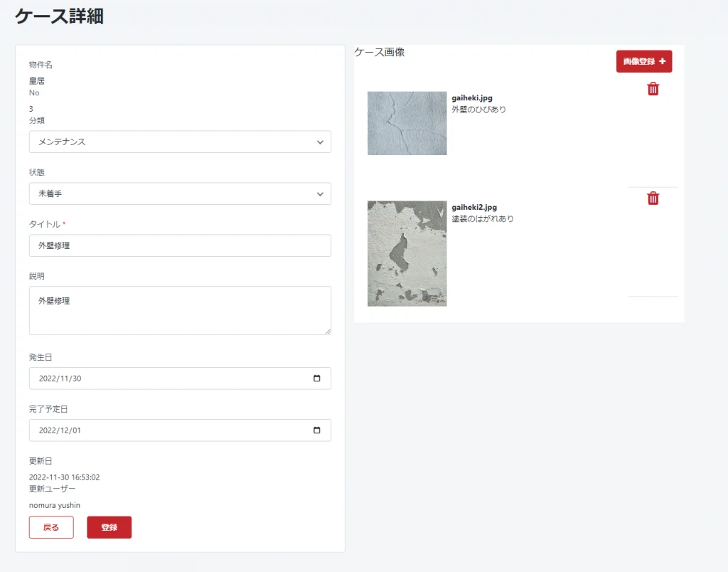Open calendar picker for 完了予定日 date

point(316,430)
